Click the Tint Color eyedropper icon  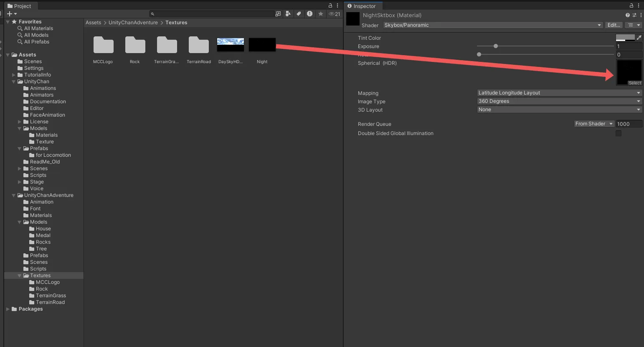(639, 38)
